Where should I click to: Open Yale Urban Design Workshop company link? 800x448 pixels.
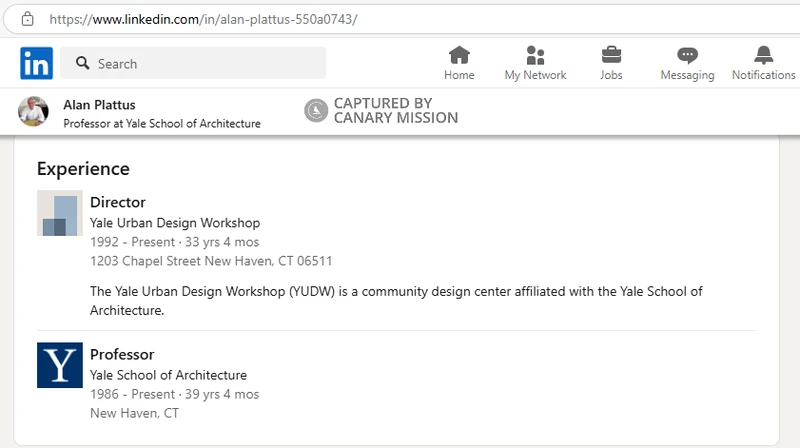[x=175, y=223]
